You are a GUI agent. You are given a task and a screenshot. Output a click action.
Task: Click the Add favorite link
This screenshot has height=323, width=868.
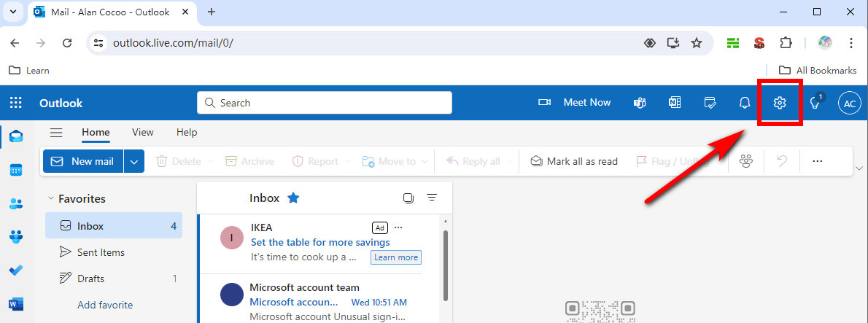coord(105,305)
